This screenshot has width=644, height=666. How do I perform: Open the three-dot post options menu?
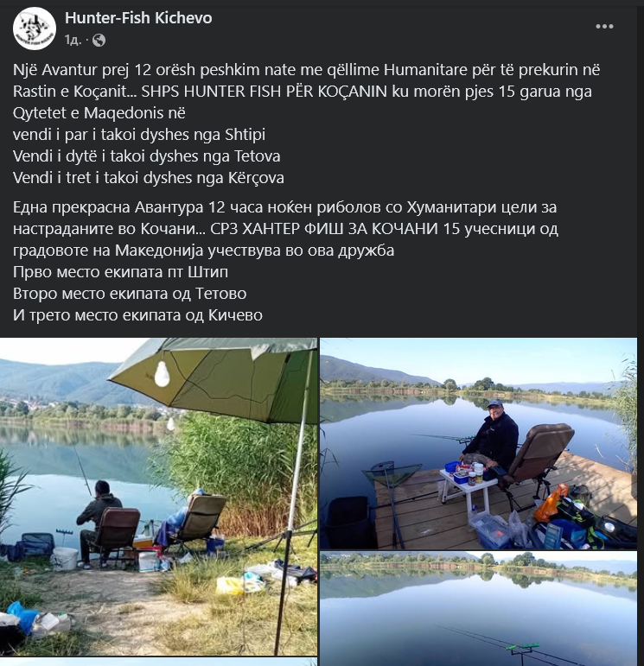point(604,26)
